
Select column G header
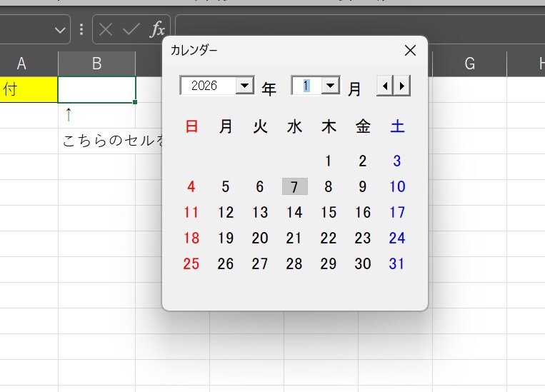(x=469, y=64)
